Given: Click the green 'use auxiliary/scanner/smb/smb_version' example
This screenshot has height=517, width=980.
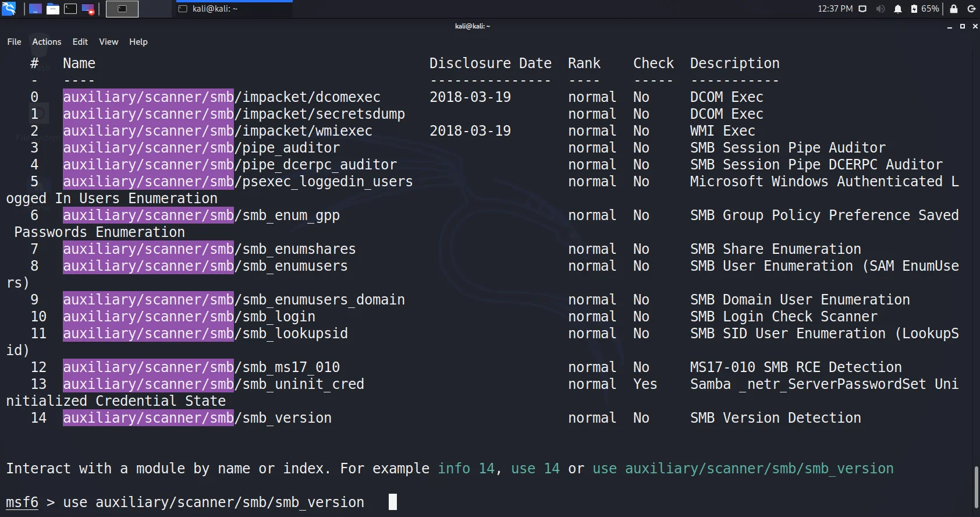Looking at the screenshot, I should click(x=743, y=469).
